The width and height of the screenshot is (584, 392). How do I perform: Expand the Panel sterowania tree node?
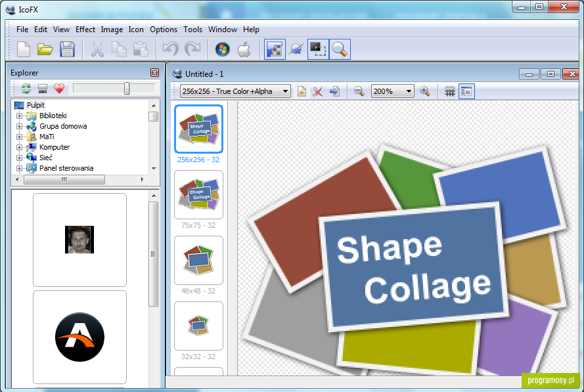[x=19, y=168]
